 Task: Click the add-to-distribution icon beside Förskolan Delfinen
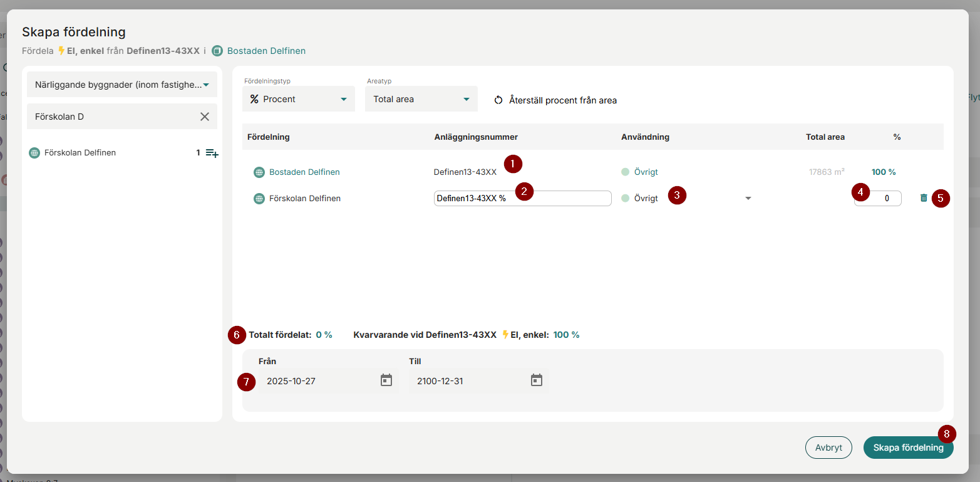click(x=212, y=153)
